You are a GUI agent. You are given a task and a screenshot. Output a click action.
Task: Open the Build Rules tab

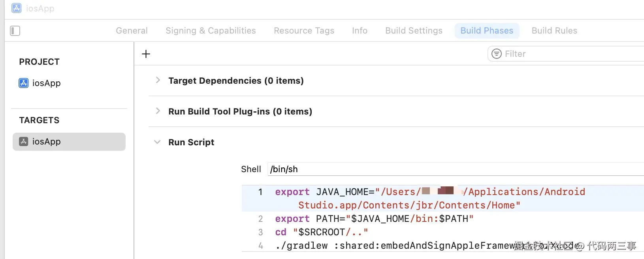[554, 31]
